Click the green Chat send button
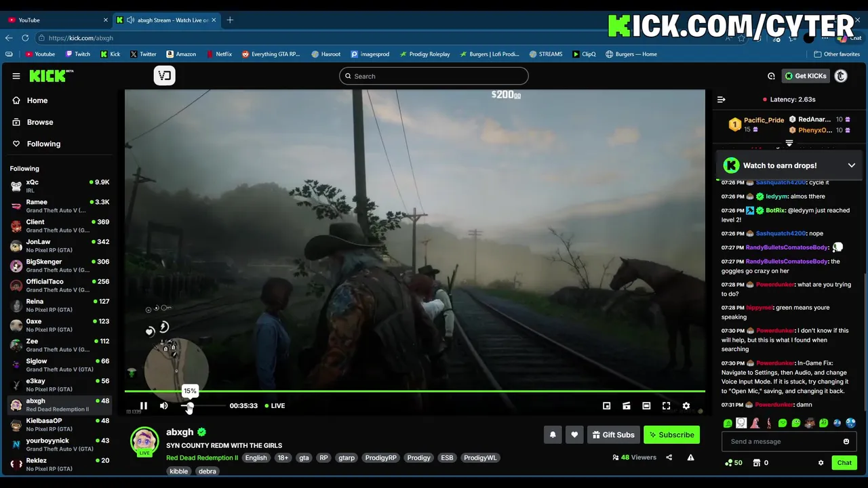 click(x=844, y=463)
